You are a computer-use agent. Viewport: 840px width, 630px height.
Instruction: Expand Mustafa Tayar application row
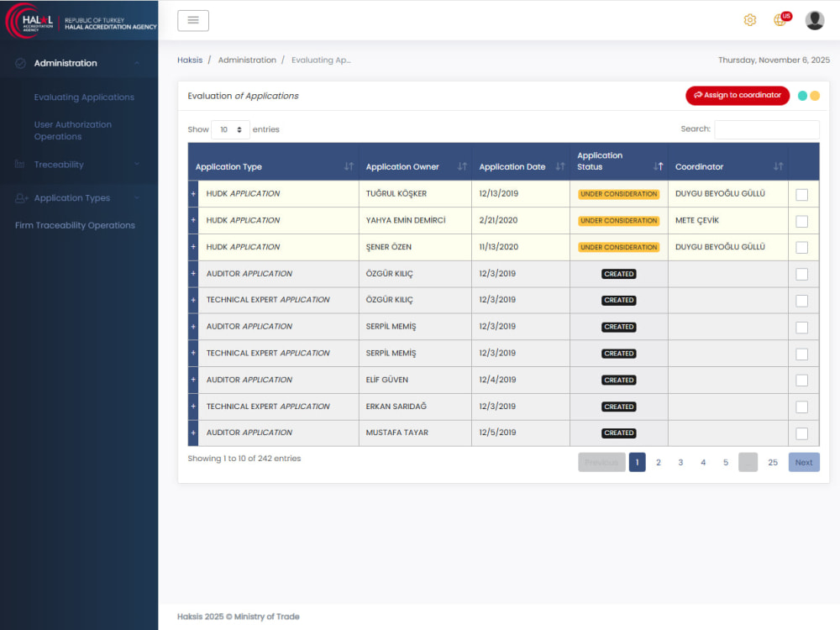tap(193, 433)
